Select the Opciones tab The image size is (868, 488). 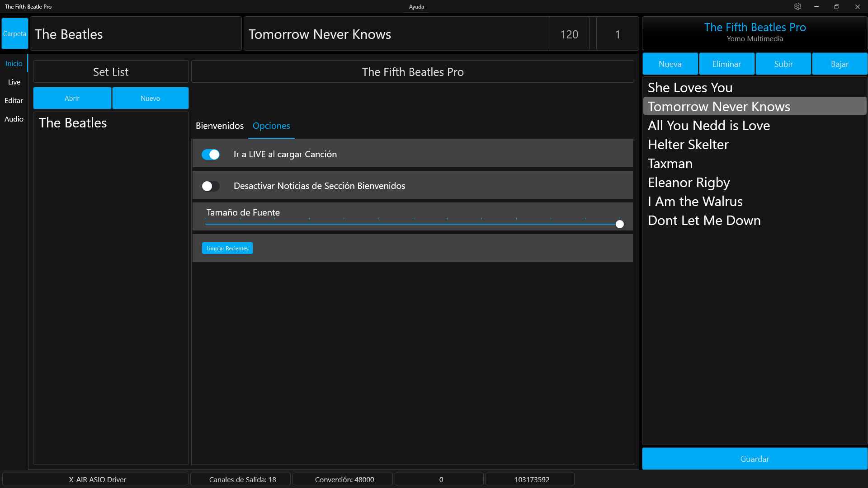[x=271, y=126]
